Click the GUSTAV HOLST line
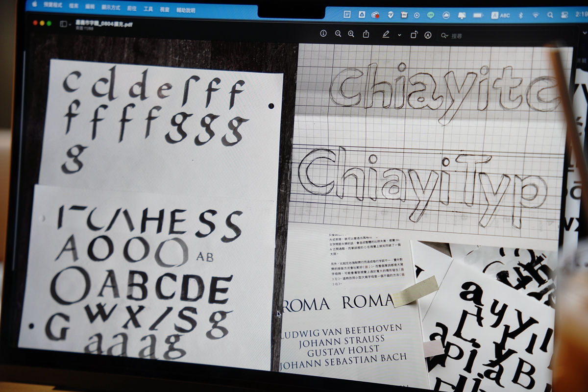 (x=343, y=350)
